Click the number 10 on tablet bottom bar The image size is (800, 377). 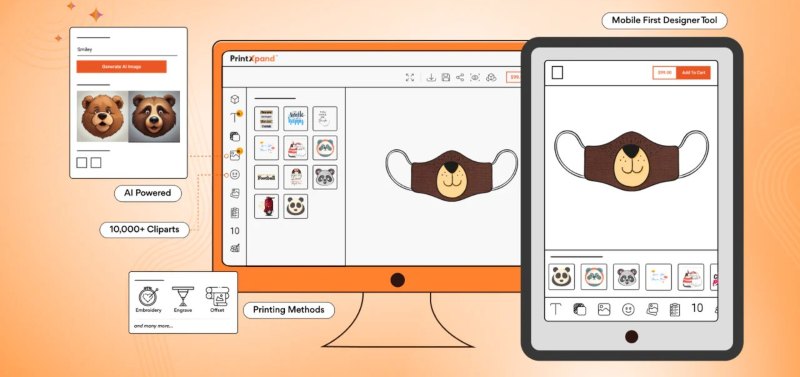point(697,308)
